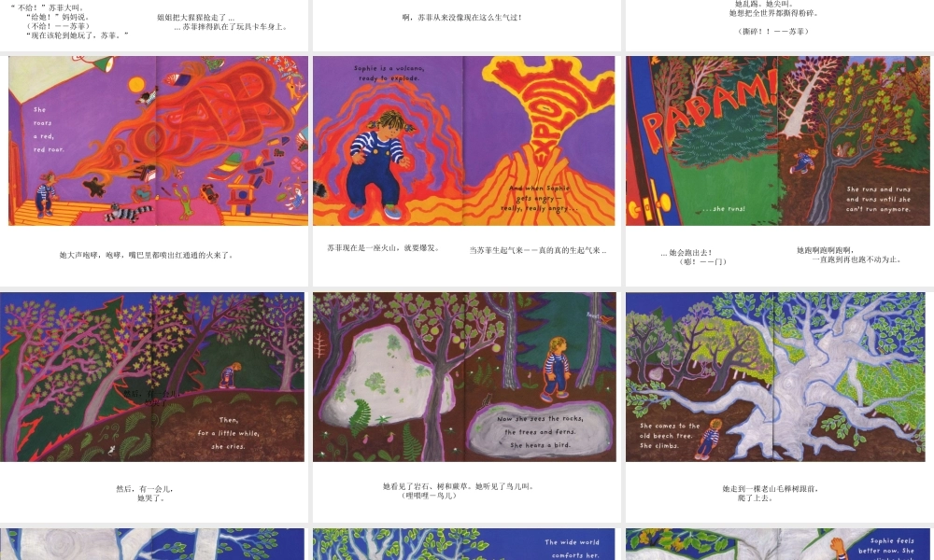Click the caption '当苏菲生起气来' under the volcano
This screenshot has width=934, height=560.
coord(537,250)
